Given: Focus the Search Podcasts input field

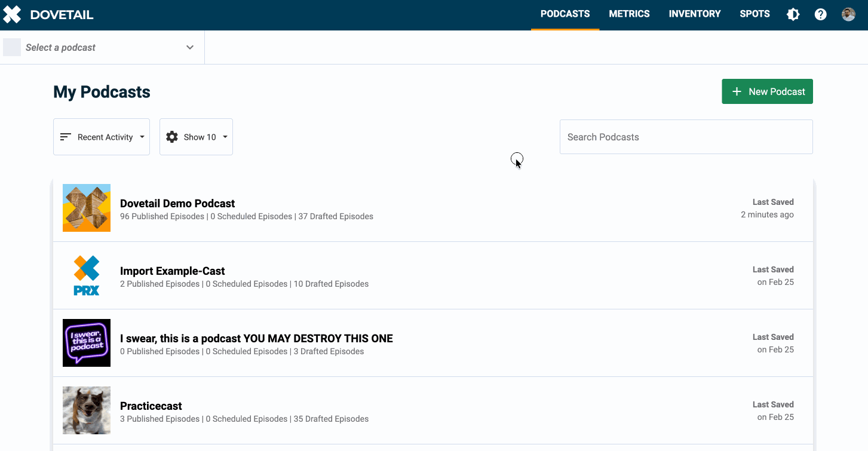Looking at the screenshot, I should coord(686,137).
